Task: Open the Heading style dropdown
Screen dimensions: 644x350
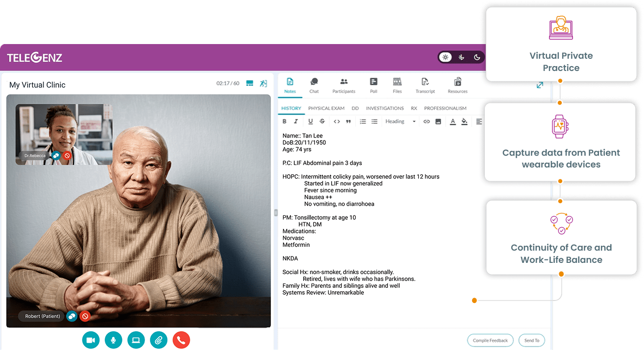Action: [400, 121]
